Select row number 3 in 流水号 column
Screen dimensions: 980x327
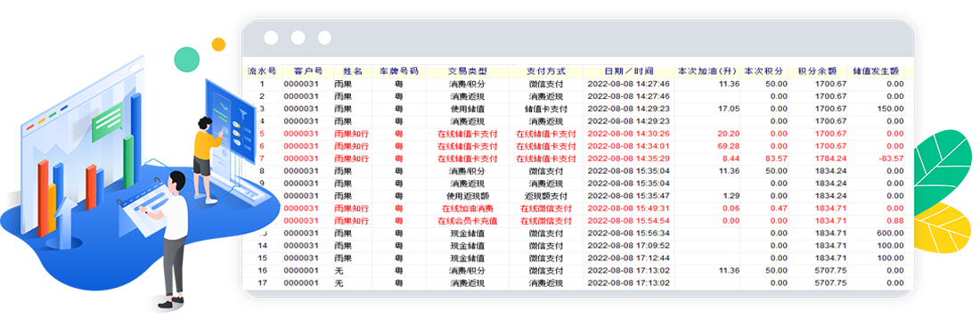pos(262,109)
